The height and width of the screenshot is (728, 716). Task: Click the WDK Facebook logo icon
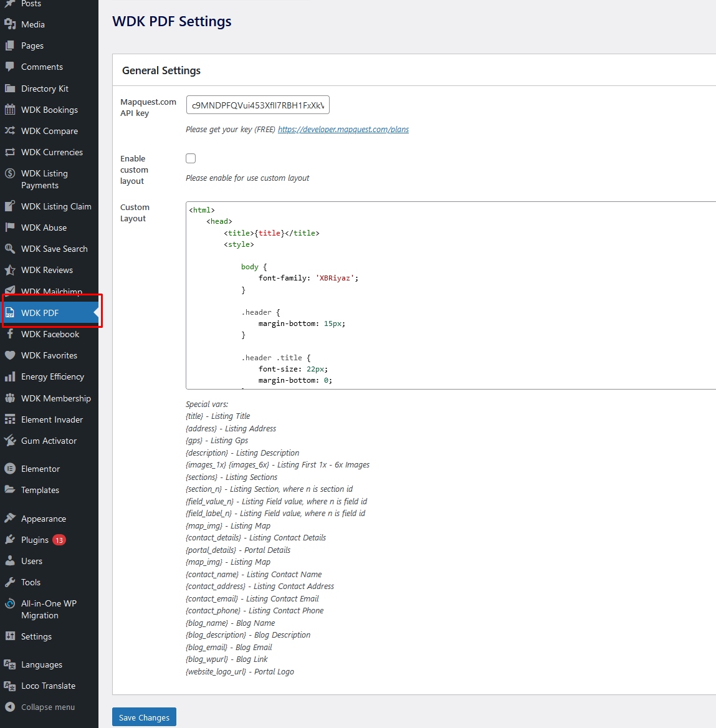tap(10, 334)
